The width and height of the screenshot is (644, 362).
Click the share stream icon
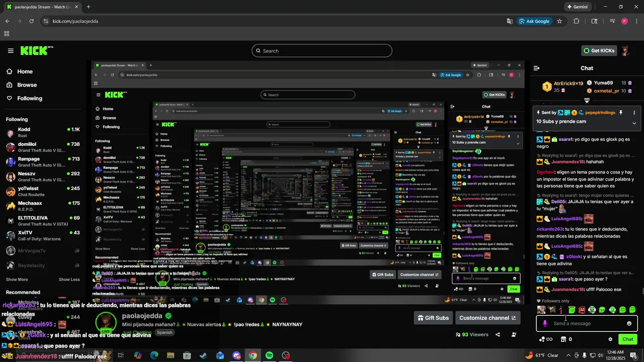pyautogui.click(x=498, y=334)
